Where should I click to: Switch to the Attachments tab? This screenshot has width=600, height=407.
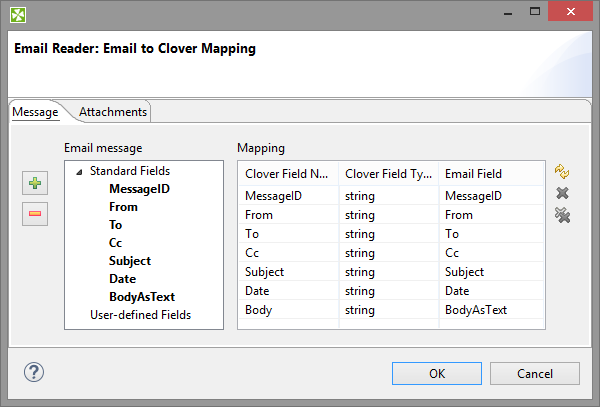[113, 112]
